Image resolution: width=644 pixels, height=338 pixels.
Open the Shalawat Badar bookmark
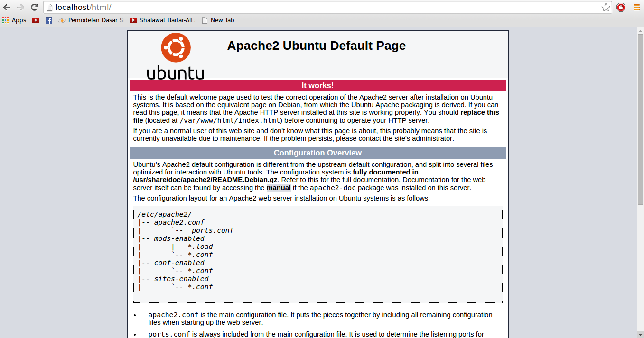[x=162, y=20]
